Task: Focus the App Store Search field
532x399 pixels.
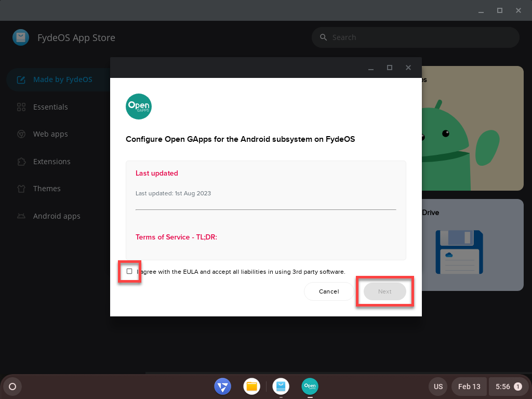Action: coord(415,37)
